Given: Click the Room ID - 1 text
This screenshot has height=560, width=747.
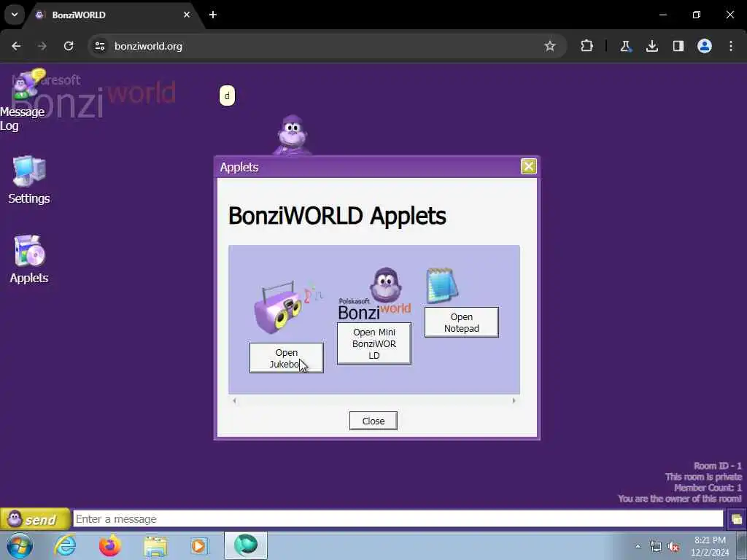Looking at the screenshot, I should 718,466.
